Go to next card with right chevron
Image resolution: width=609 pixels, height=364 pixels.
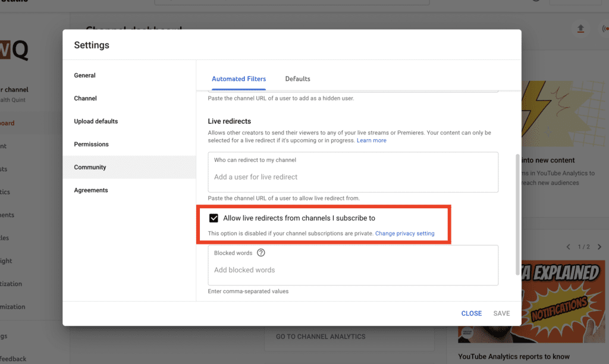(x=599, y=247)
